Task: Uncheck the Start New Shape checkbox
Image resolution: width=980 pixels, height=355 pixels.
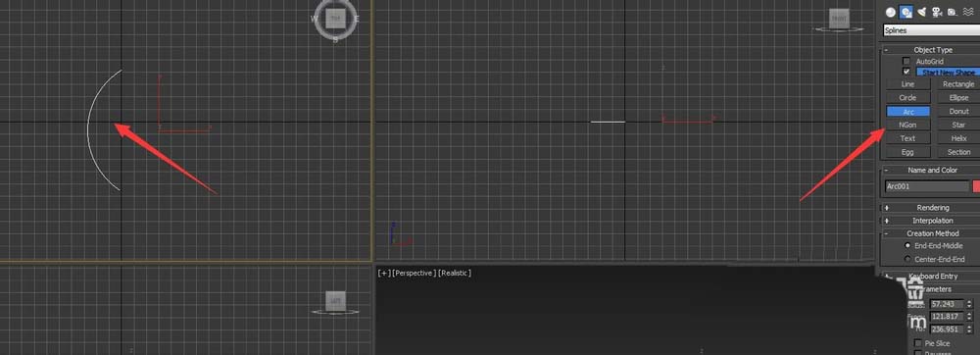Action: 906,72
